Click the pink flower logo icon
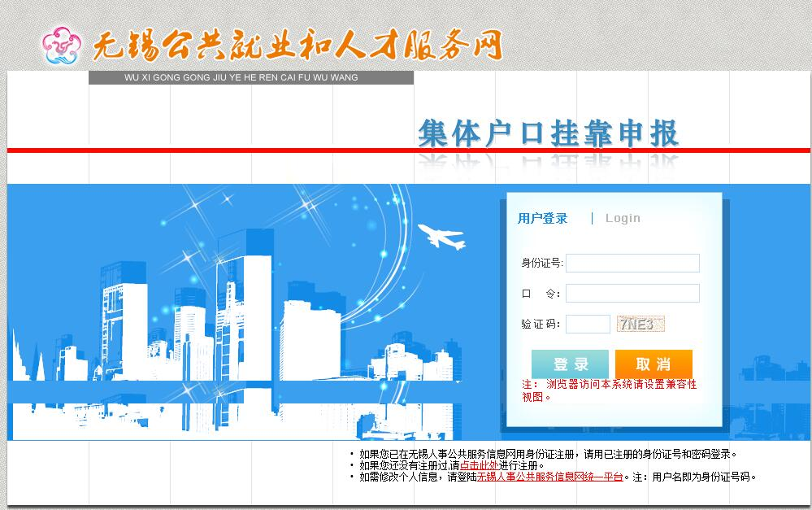This screenshot has width=812, height=510. point(62,46)
